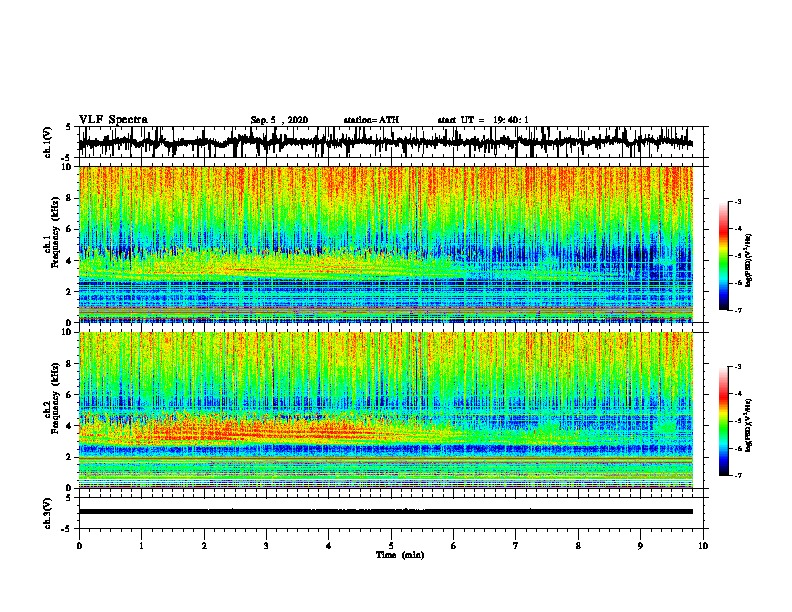Click the ch.1 spectrogram panel
This screenshot has width=792, height=612.
[x=385, y=244]
